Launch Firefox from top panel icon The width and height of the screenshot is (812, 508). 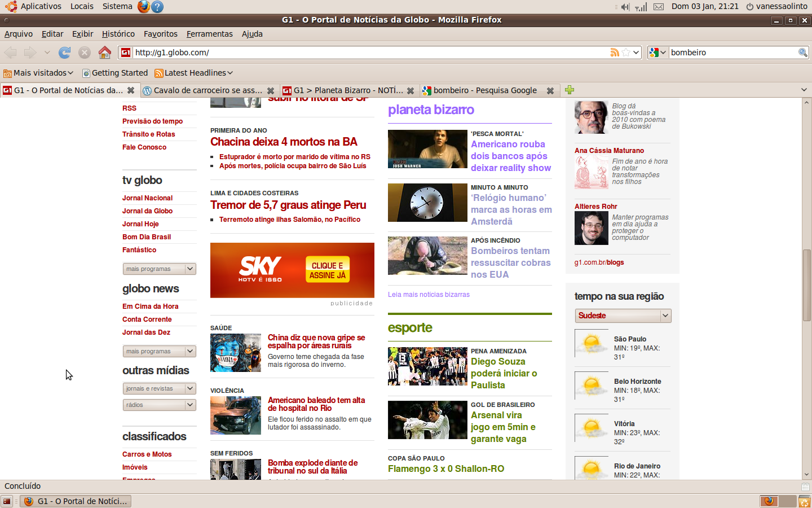pos(144,6)
